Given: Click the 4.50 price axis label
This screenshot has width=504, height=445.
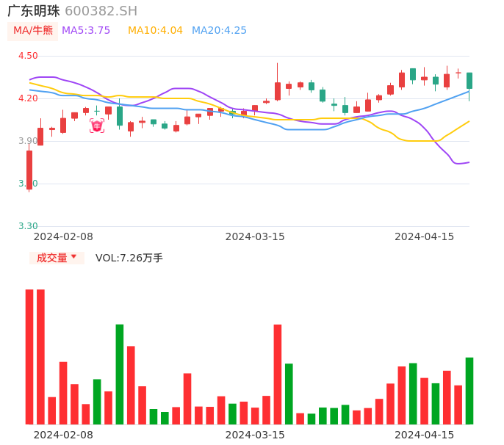Looking at the screenshot, I should tap(28, 56).
